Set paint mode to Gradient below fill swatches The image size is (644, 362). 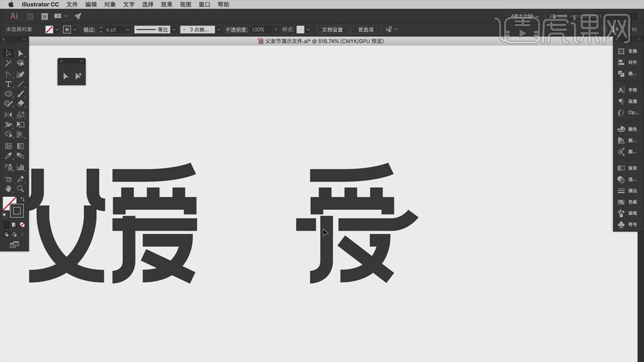14,224
